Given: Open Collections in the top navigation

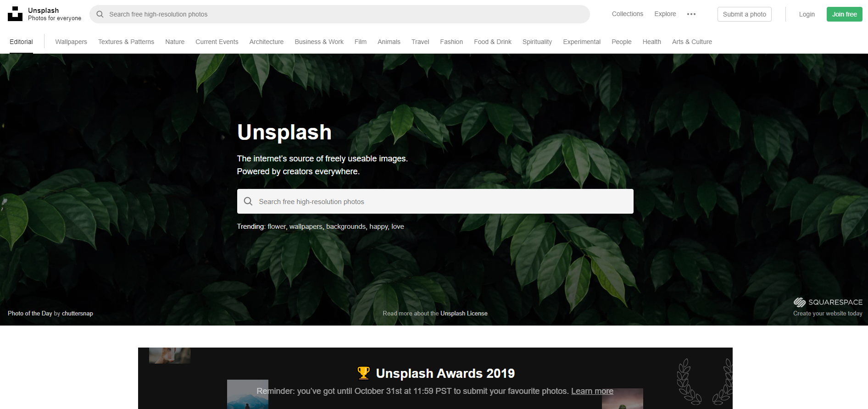Looking at the screenshot, I should coord(627,14).
